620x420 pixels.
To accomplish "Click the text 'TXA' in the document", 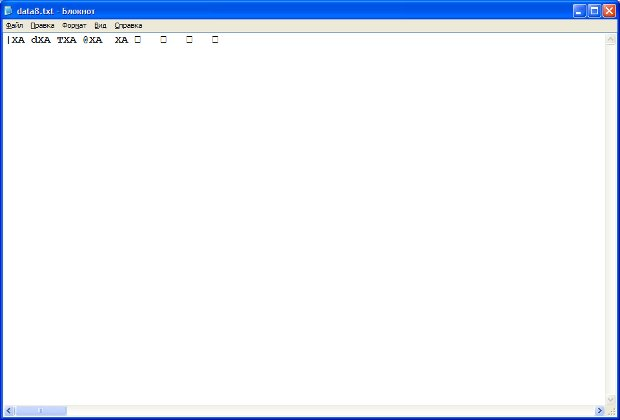I will click(x=66, y=40).
